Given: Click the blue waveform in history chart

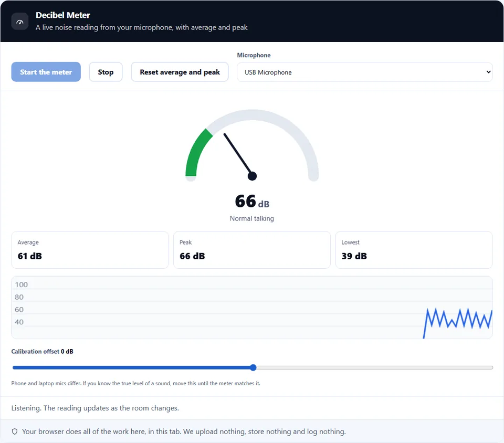Looking at the screenshot, I should 458,321.
